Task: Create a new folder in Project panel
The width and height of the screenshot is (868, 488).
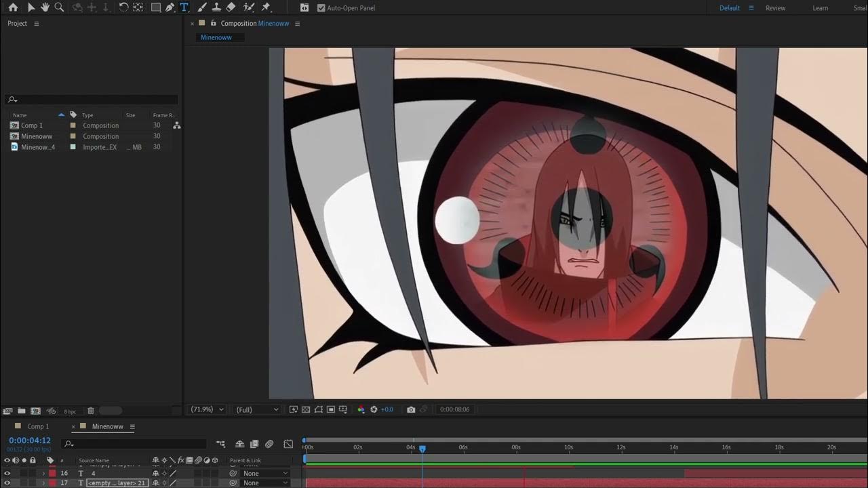Action: click(22, 411)
